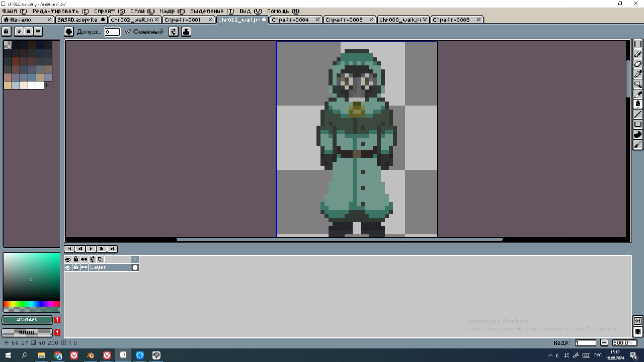Select the Pencil tool
Viewport: 644px width, 362px height.
click(x=638, y=54)
